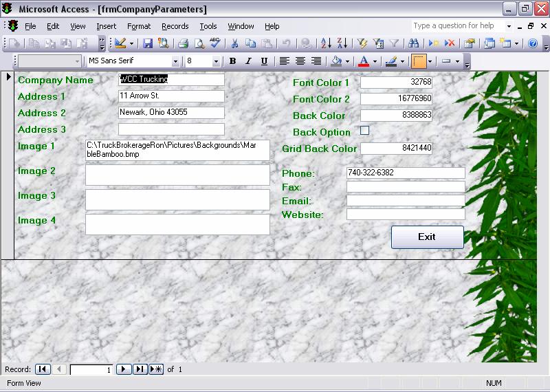This screenshot has width=550, height=392.
Task: Click the Exit button
Action: click(x=427, y=237)
